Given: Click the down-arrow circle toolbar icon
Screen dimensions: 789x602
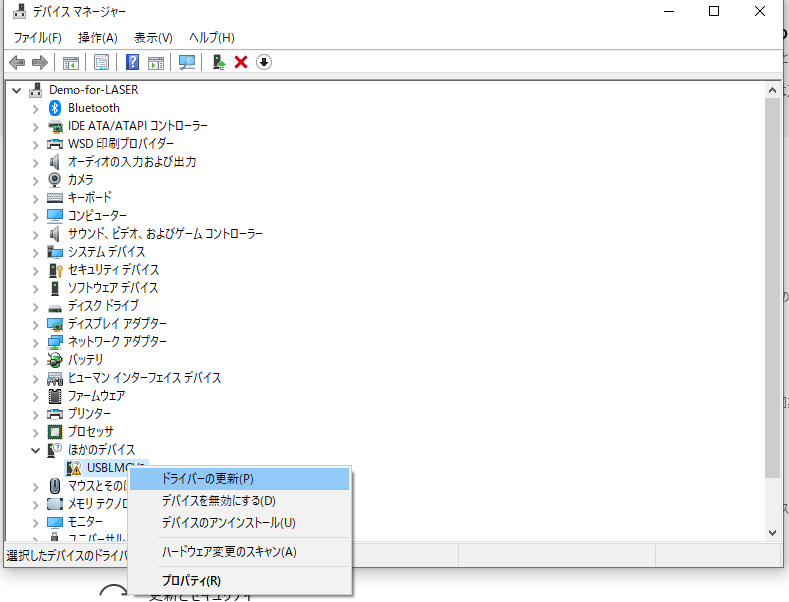Looking at the screenshot, I should point(264,62).
